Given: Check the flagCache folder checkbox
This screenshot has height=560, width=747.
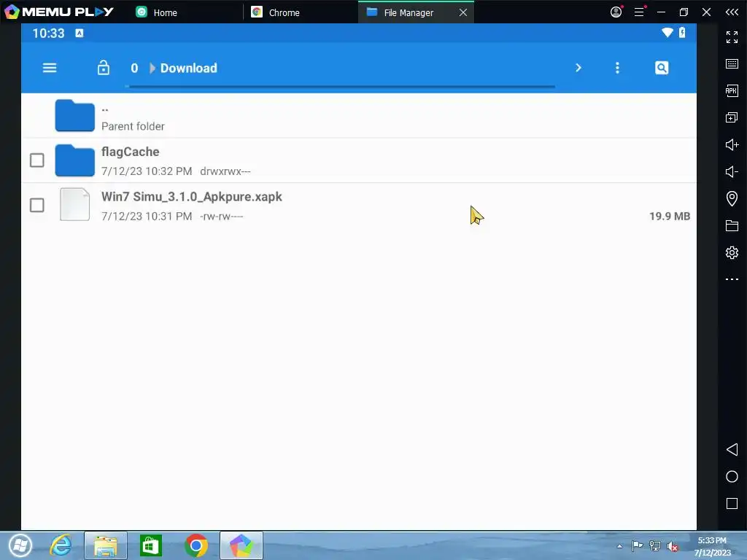Looking at the screenshot, I should (x=36, y=160).
